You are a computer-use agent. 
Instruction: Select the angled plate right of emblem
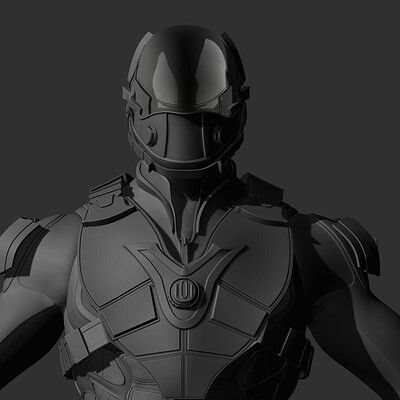[239, 311]
